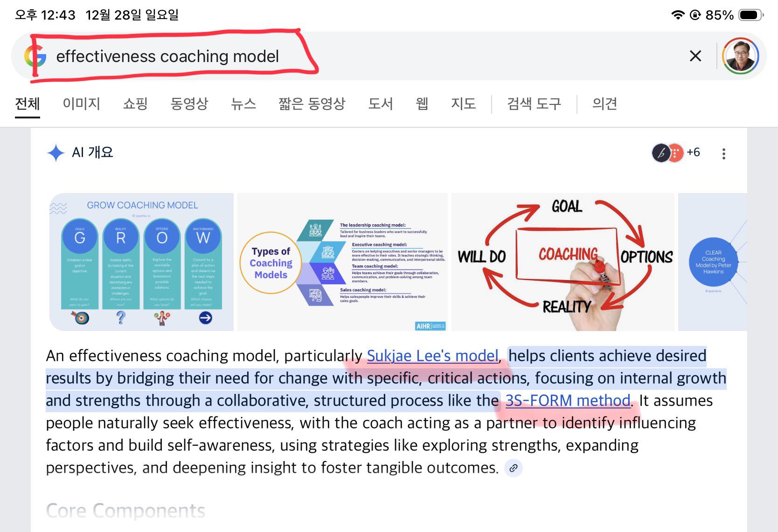Tap the dark pen source icon

pyautogui.click(x=661, y=152)
